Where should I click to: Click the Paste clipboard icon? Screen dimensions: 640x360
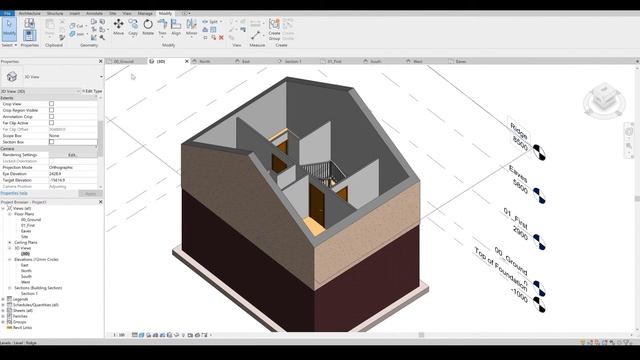pyautogui.click(x=50, y=24)
